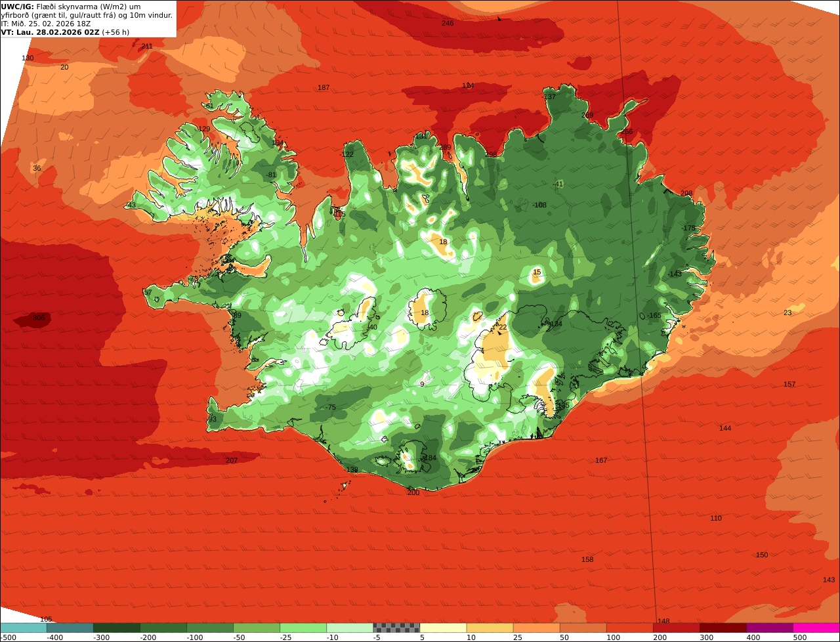
Task: Click the light green swatch between -25 and -10
Action: click(303, 628)
